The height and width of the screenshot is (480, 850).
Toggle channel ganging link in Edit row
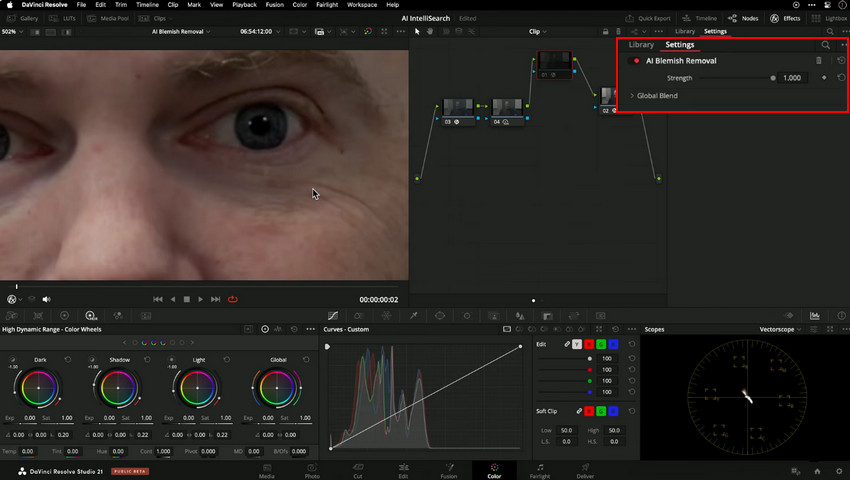click(567, 344)
